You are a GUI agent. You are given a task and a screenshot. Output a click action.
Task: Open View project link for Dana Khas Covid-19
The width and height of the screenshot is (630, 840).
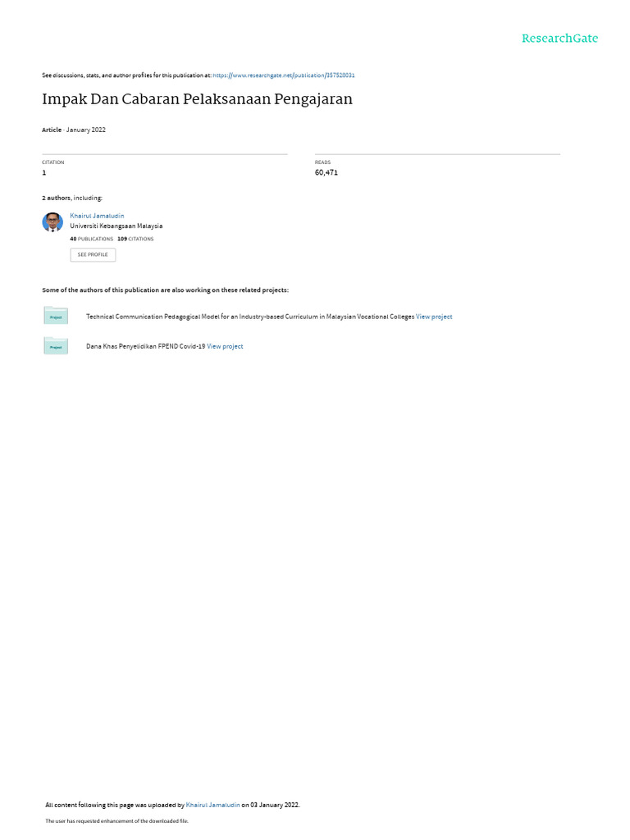tap(225, 347)
